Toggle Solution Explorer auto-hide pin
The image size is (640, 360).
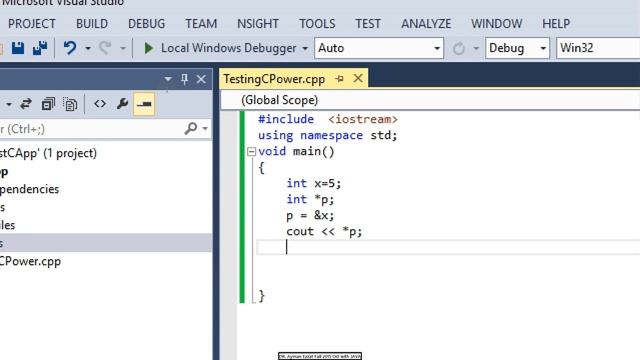(184, 79)
